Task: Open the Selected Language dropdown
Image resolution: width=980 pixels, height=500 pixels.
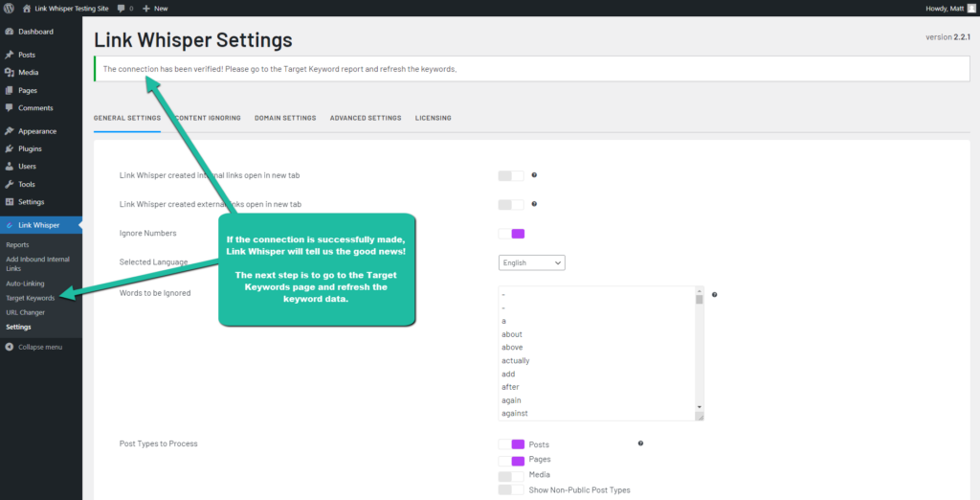Action: pos(532,262)
